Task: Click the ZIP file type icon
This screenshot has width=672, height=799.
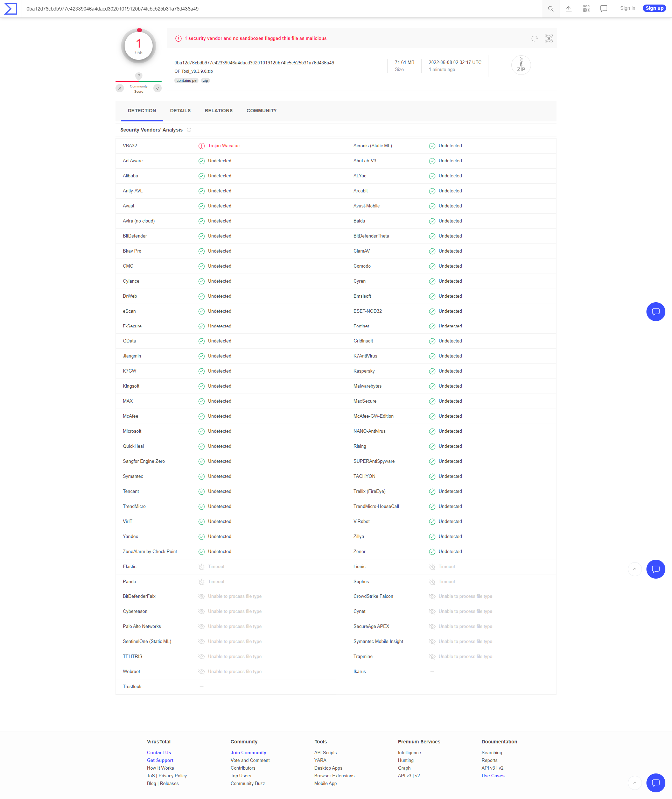Action: pos(521,65)
